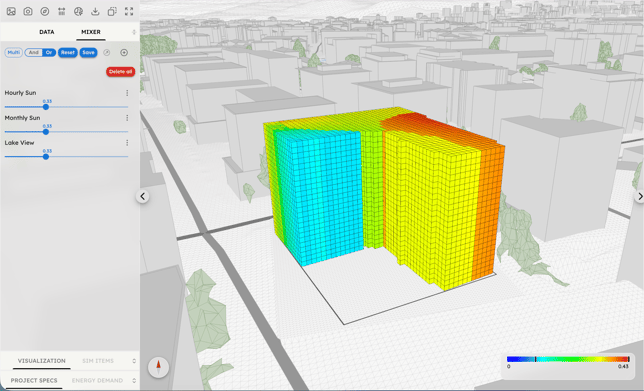Click the measure dimensions icon

pyautogui.click(x=62, y=12)
